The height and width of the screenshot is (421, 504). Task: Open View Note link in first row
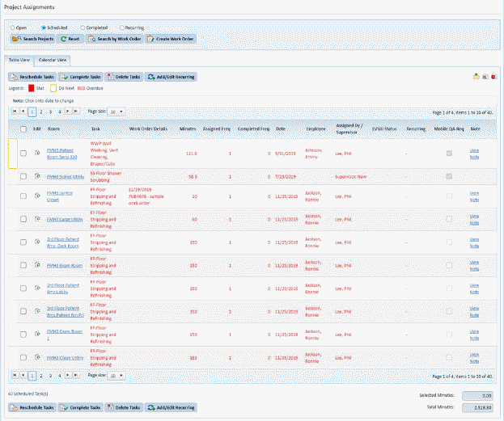[x=474, y=153]
